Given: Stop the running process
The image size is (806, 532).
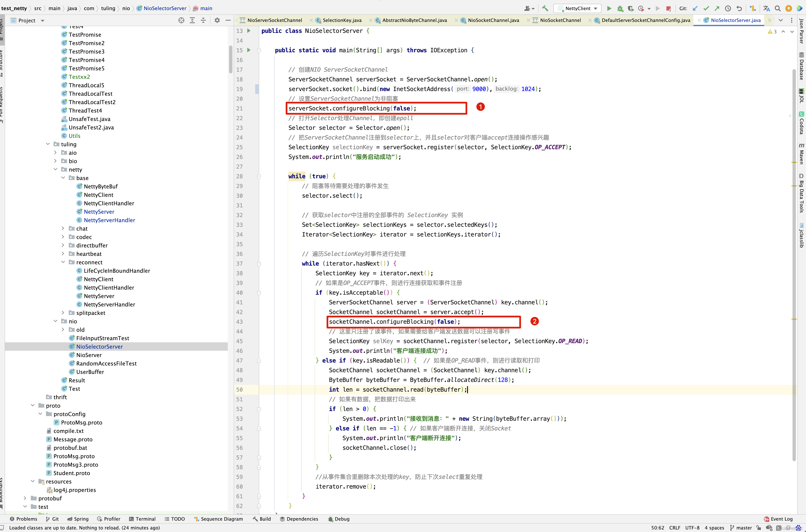Looking at the screenshot, I should coord(668,8).
